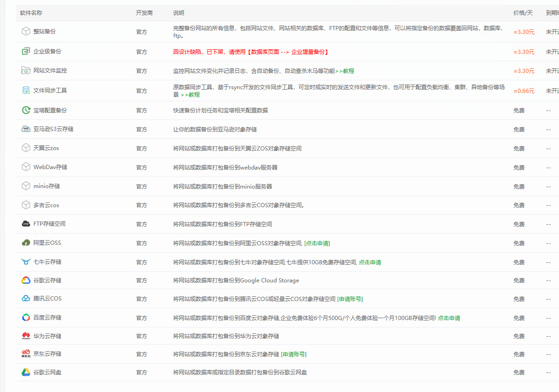
Task: Select the 企业级备份 name text
Action: point(47,52)
